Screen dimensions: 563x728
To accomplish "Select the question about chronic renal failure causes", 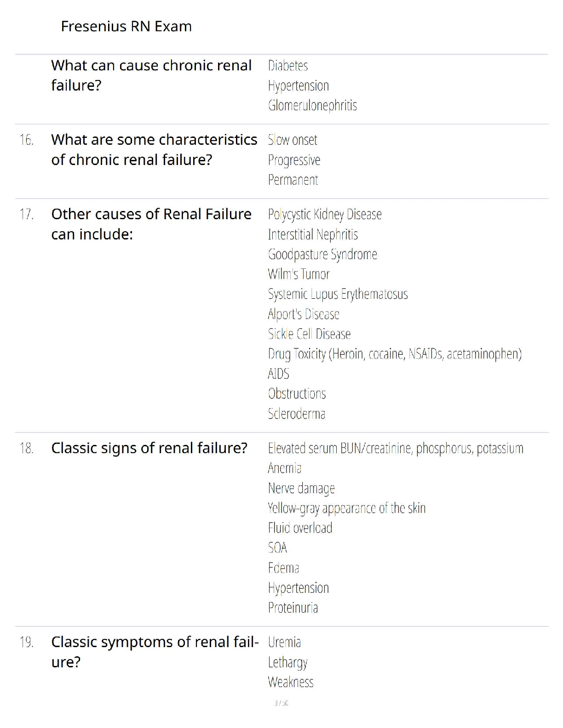I will [151, 75].
